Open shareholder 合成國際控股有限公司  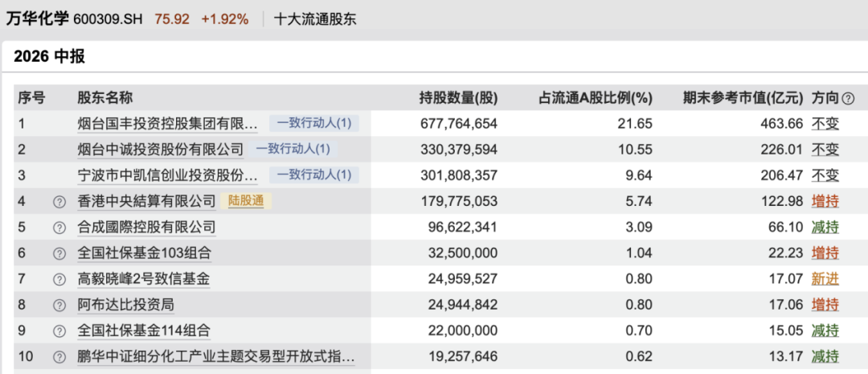click(146, 228)
